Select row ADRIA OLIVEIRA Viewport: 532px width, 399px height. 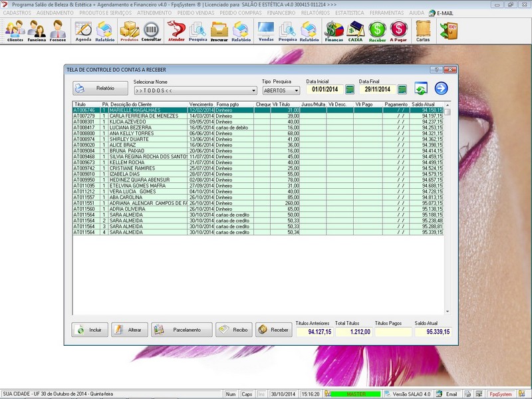tap(258, 209)
